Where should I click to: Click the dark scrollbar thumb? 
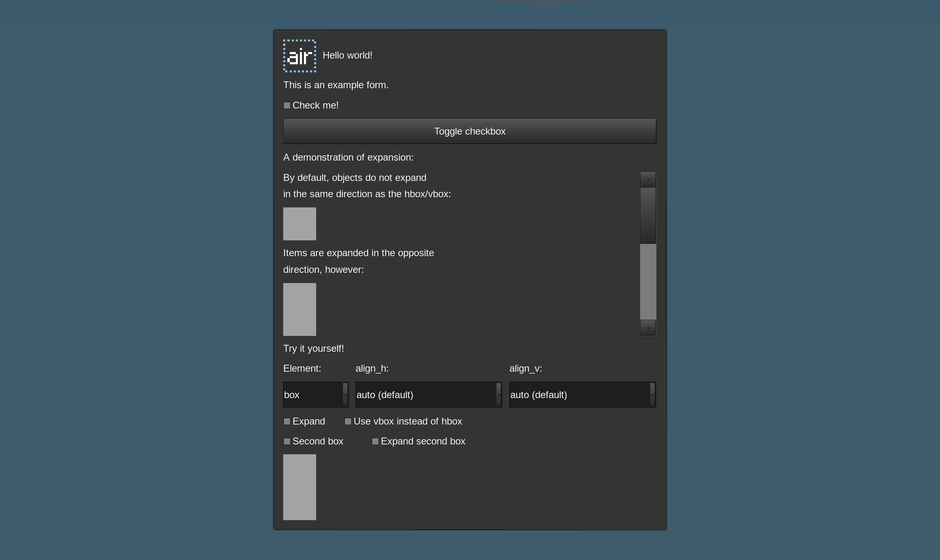pos(648,215)
